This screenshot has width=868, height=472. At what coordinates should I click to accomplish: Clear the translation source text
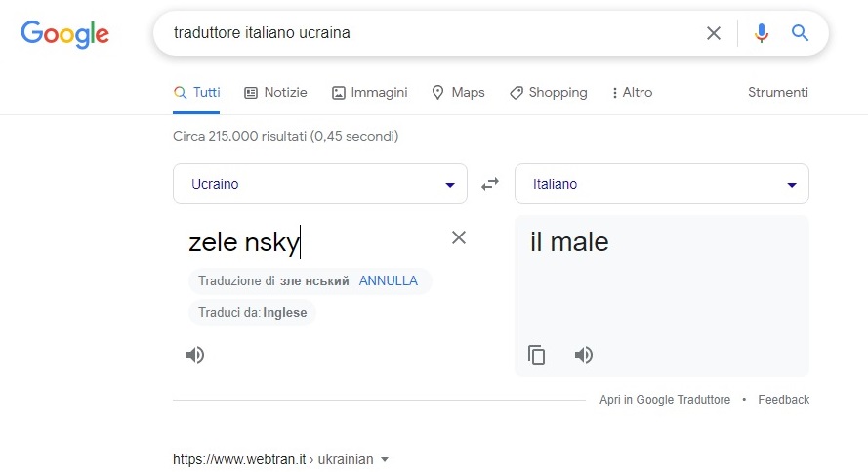point(459,237)
